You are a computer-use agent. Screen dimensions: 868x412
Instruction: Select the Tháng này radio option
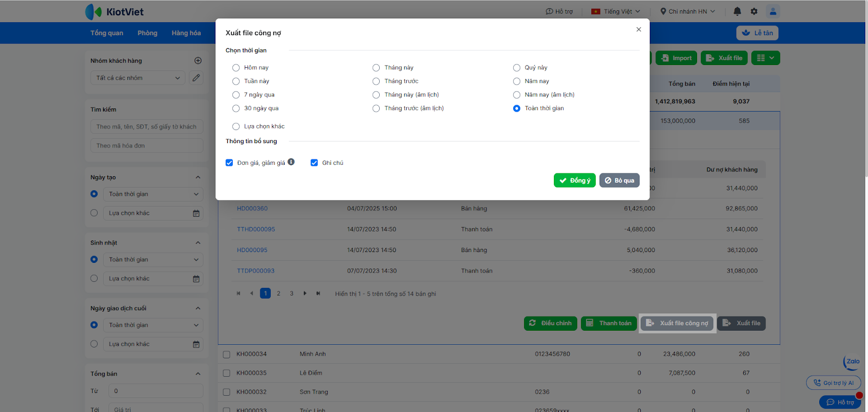(376, 68)
